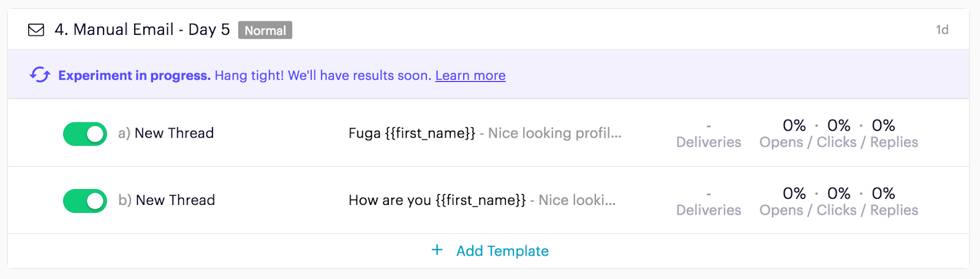The height and width of the screenshot is (279, 980).
Task: Select the b) New Thread label
Action: (167, 200)
